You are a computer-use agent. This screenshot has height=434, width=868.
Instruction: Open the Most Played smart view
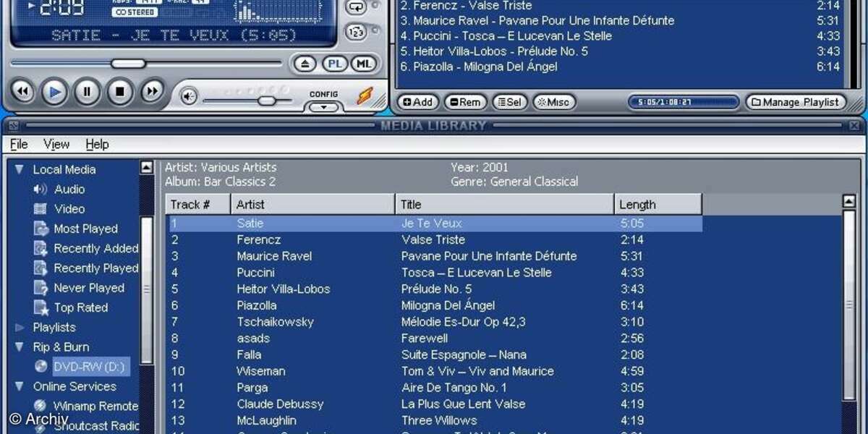pyautogui.click(x=85, y=229)
